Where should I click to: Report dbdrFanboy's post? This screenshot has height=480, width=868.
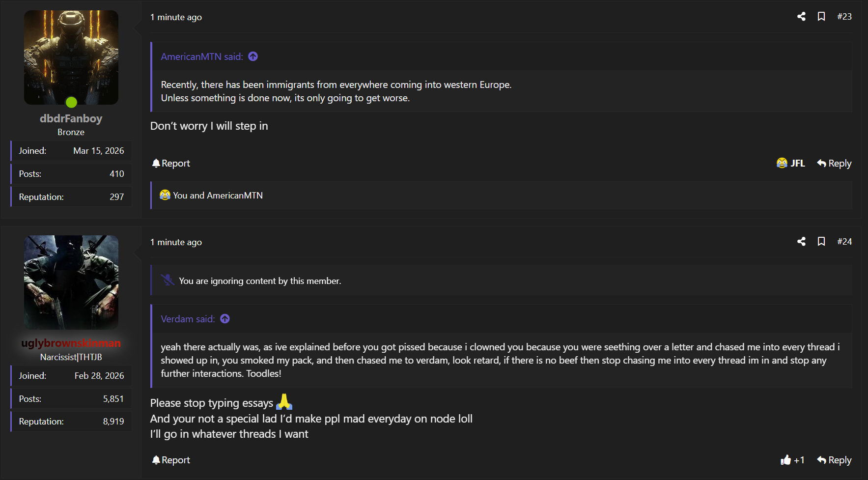(x=171, y=163)
